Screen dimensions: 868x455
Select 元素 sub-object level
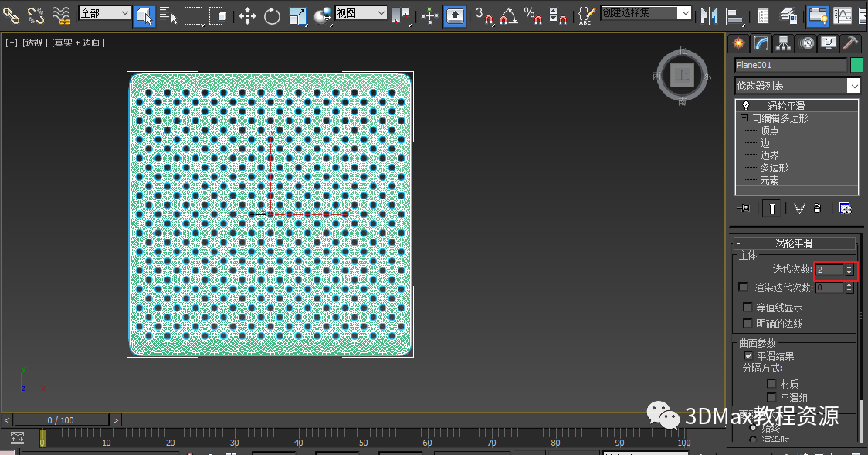pos(769,180)
